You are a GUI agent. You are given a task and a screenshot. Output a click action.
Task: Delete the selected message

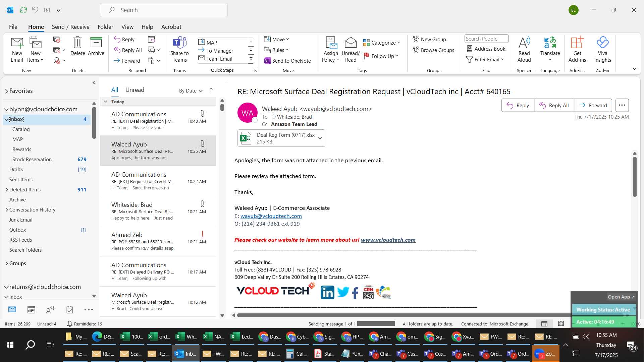[x=77, y=46]
